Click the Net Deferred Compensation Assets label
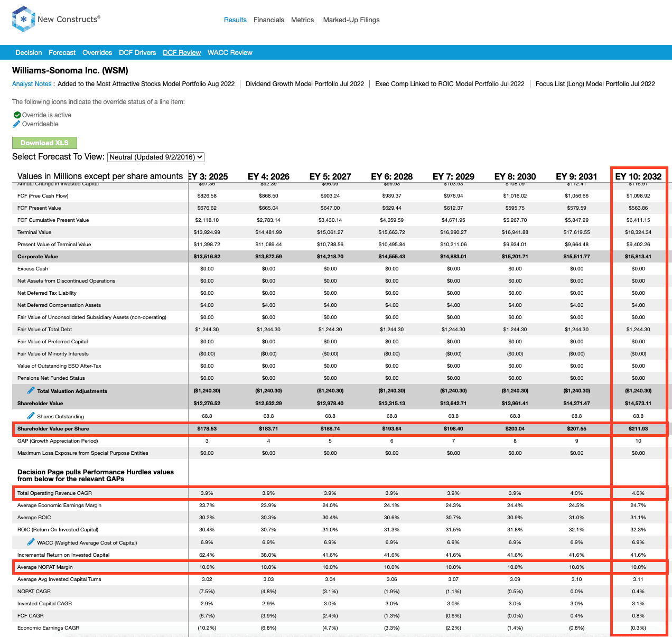Screen dimensions: 672x637 point(59,305)
